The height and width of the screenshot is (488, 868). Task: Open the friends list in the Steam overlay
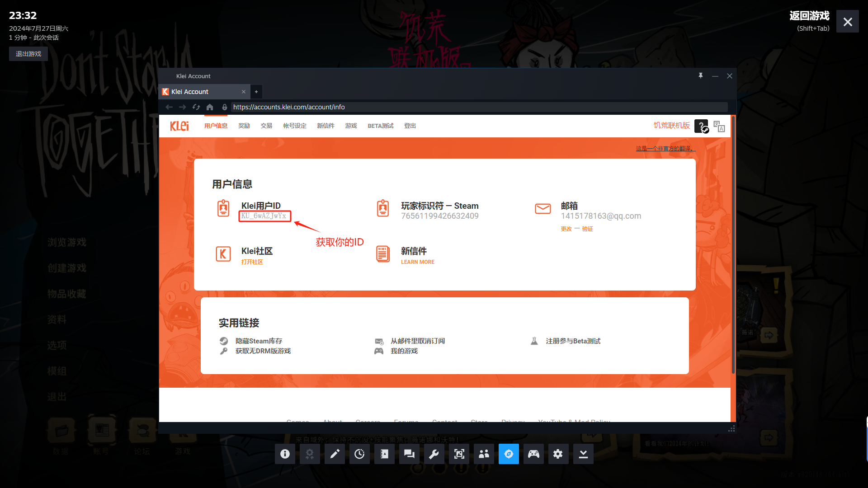pyautogui.click(x=484, y=454)
